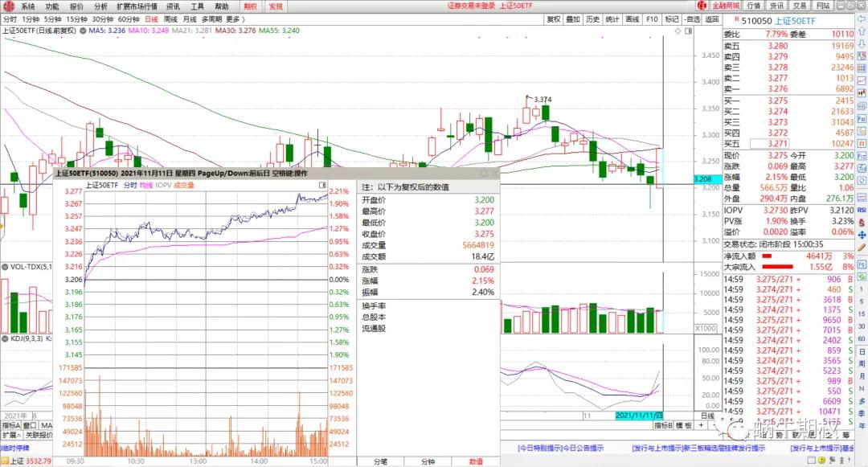868x467 pixels.
Task: Click the 返回 button on chart toolbar
Action: click(x=712, y=18)
